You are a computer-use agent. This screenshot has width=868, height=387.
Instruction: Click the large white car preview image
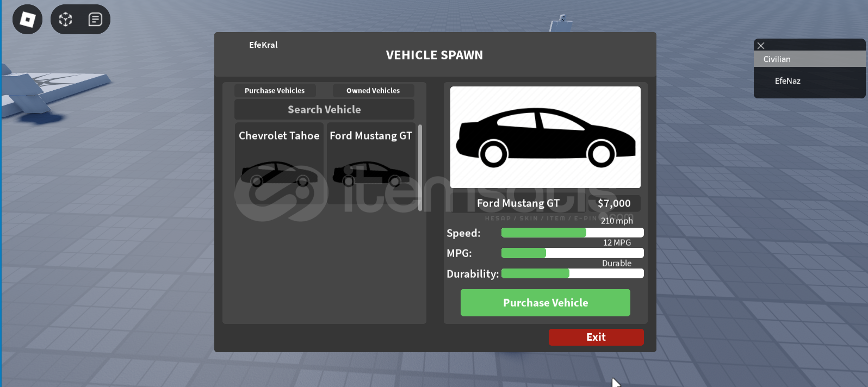tap(545, 137)
